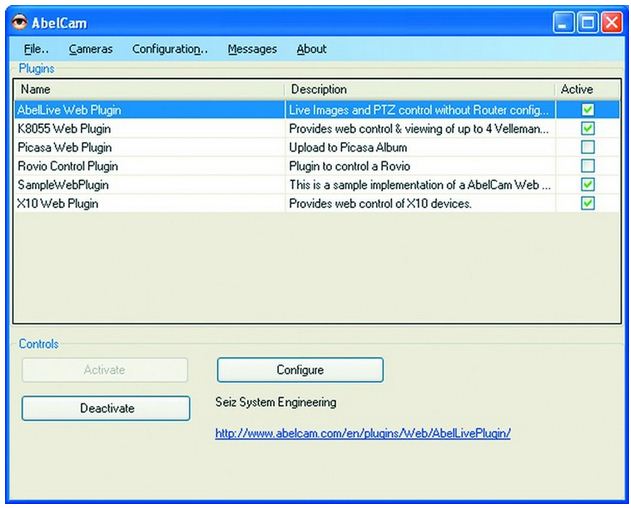Click the 'Seiz System Engineering' label
631x508 pixels.
[276, 402]
